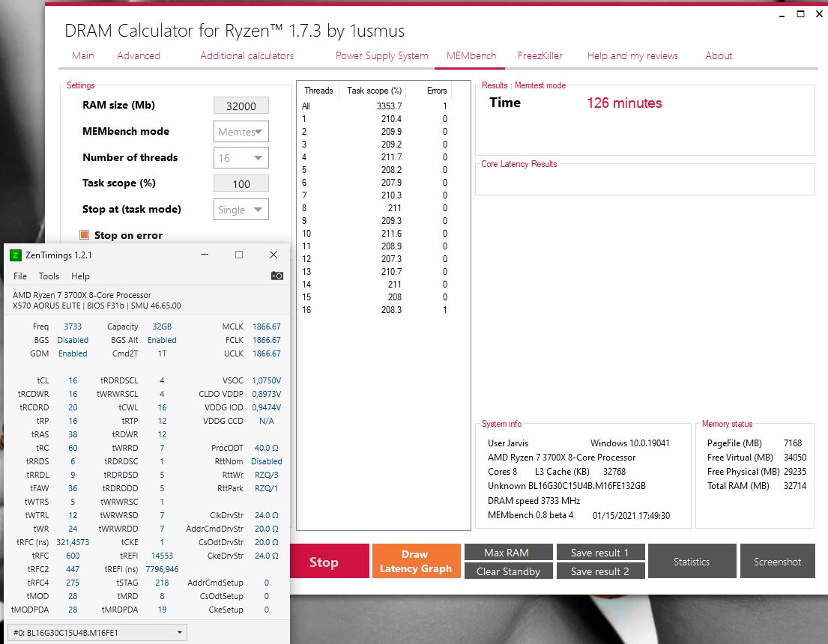Open the Help and my reviews tab
Viewport: 828px width, 644px height.
(632, 55)
